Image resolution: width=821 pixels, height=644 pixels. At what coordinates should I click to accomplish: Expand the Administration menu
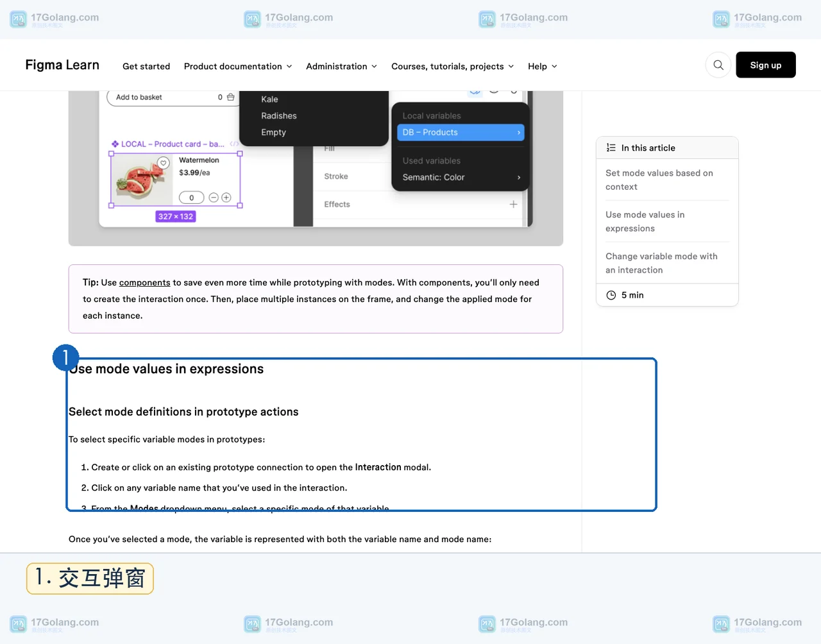coord(341,66)
